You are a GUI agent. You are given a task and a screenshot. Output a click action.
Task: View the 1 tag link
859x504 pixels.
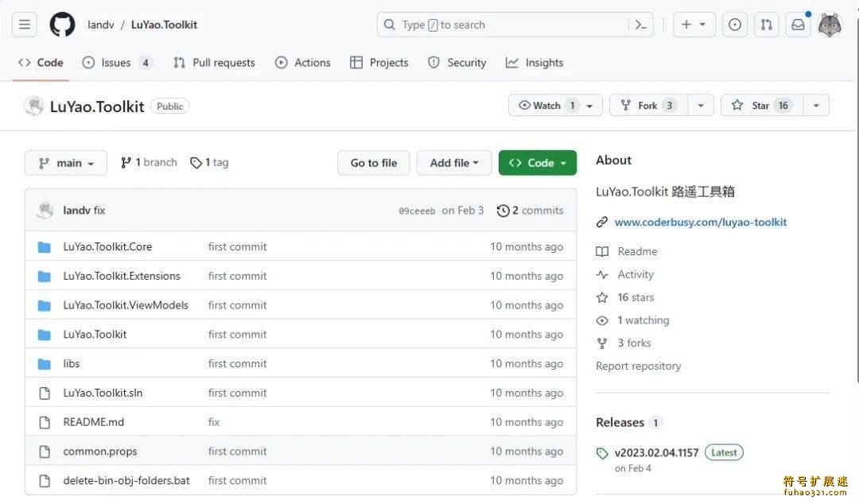pyautogui.click(x=209, y=162)
